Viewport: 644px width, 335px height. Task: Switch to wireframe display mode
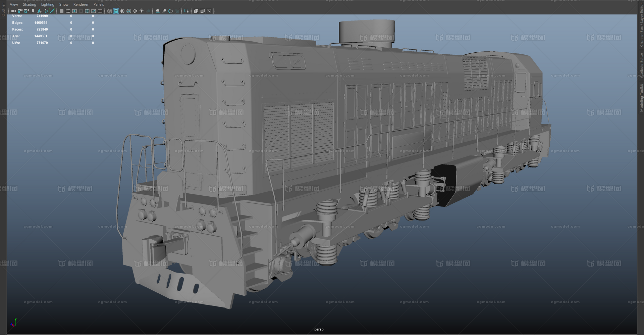(110, 11)
